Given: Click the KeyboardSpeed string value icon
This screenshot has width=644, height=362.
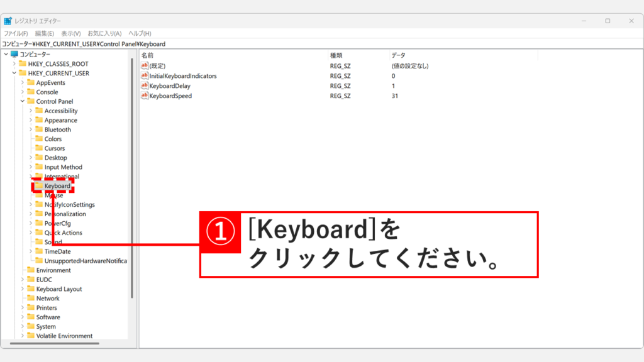Looking at the screenshot, I should click(x=146, y=96).
